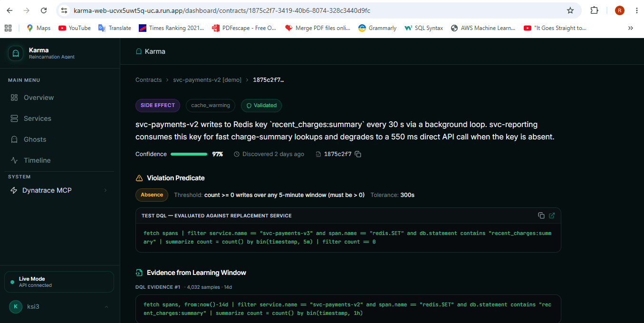Bookmark this page with star icon
Viewport: 644px width, 323px height.
coord(570,10)
